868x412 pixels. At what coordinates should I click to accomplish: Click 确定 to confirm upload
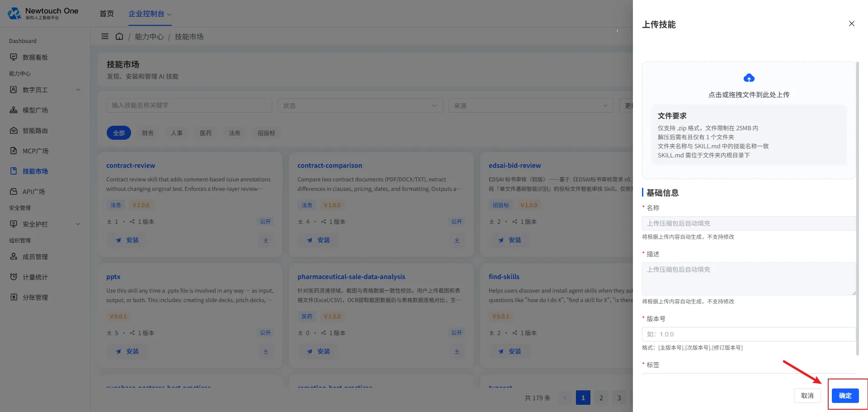coord(845,396)
